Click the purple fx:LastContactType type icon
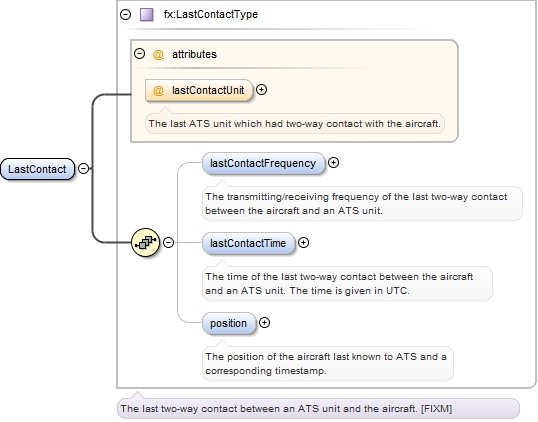 click(x=147, y=15)
